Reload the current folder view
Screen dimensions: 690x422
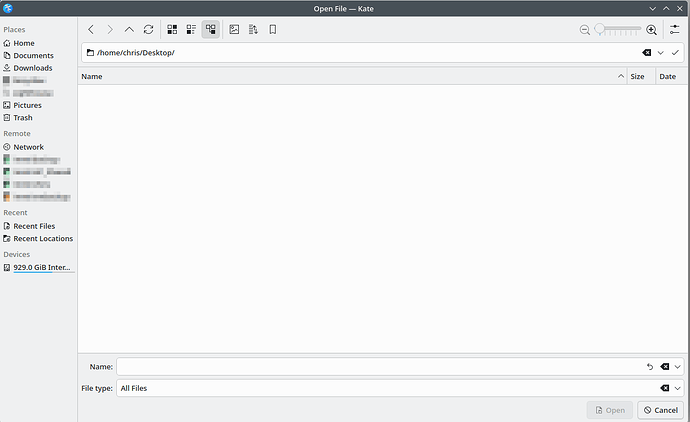coord(148,30)
